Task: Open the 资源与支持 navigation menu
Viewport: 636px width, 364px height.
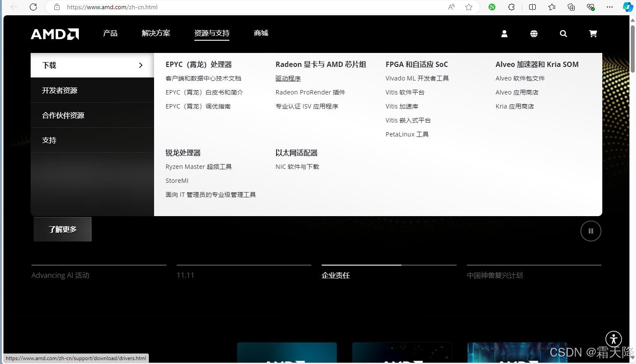Action: click(x=212, y=33)
